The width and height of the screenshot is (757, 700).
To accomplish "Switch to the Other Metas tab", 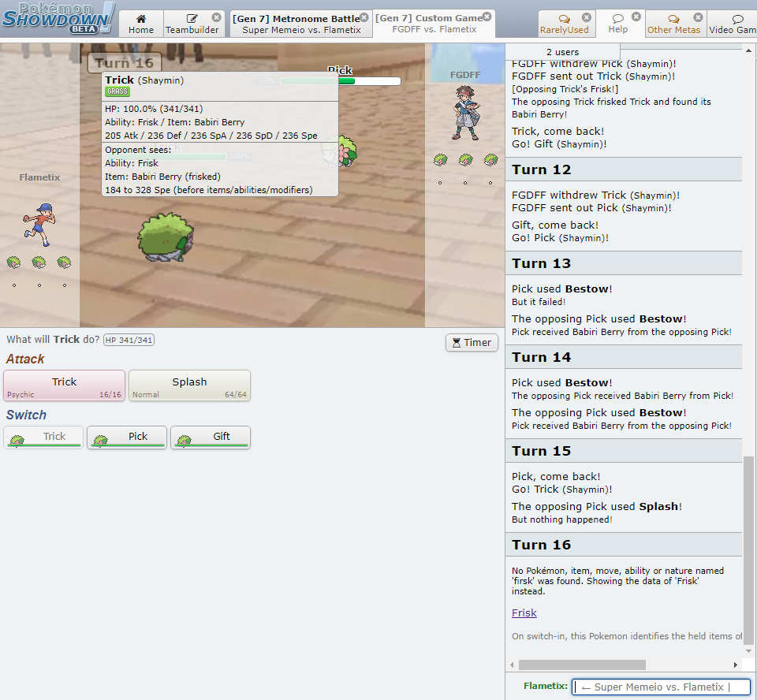I will click(x=673, y=24).
